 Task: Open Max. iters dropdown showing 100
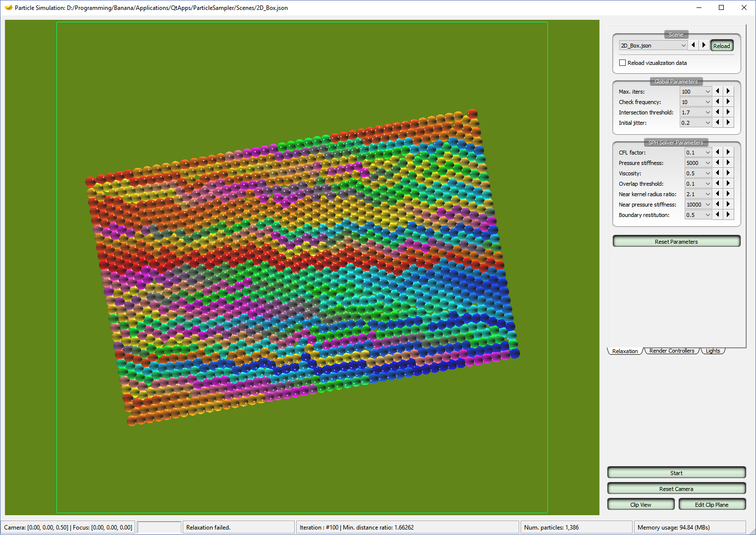tap(696, 92)
